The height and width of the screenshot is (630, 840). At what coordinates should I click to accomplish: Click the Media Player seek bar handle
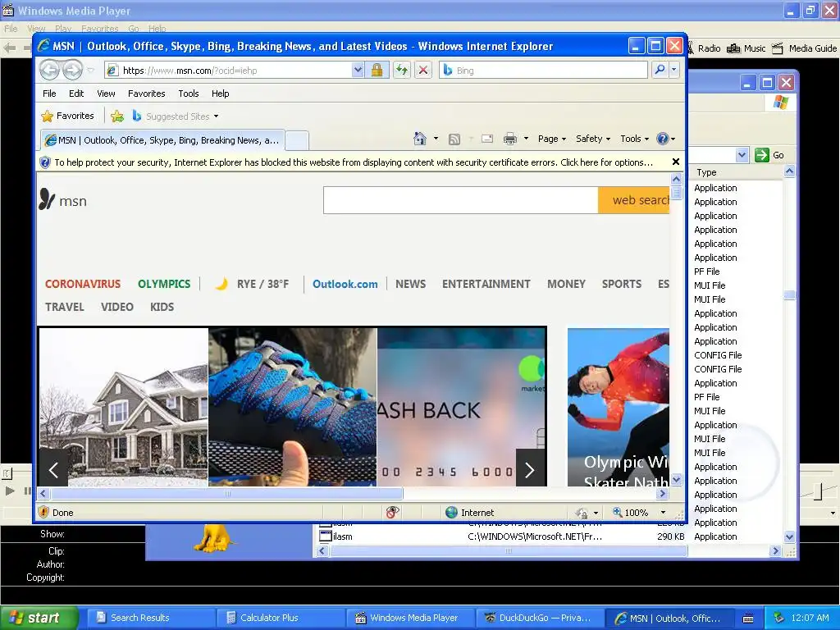point(7,473)
